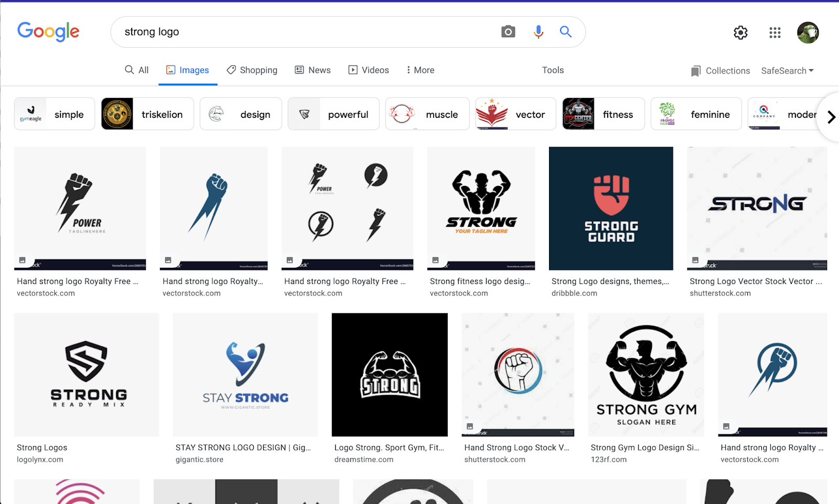This screenshot has height=504, width=839.
Task: Click 'Strong Logo designs, themes,...' title
Action: coord(610,281)
